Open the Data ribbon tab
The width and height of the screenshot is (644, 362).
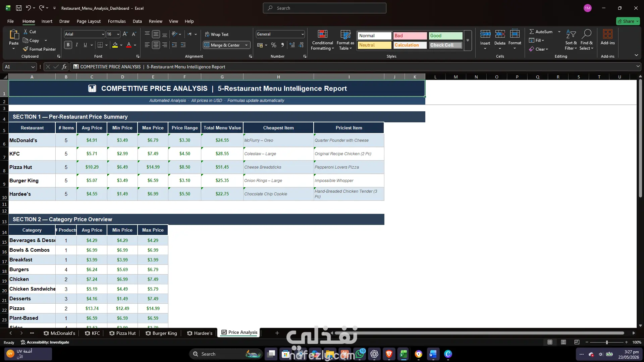tap(137, 21)
